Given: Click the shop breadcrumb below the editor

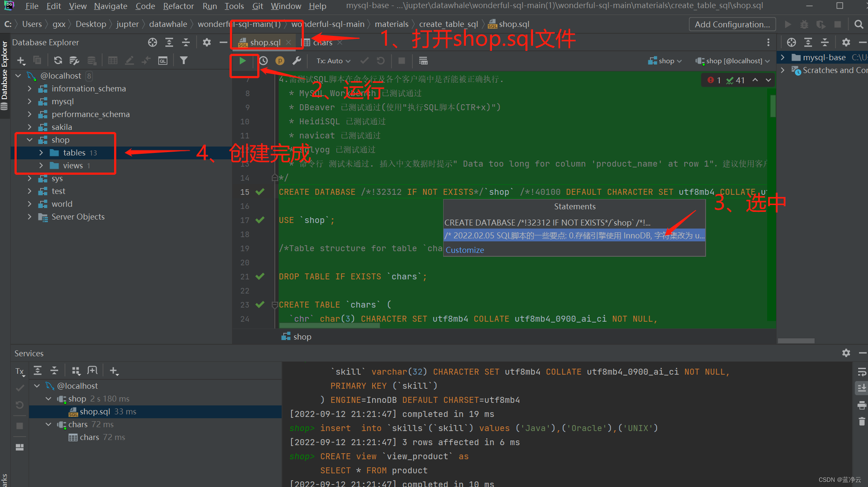Looking at the screenshot, I should (x=297, y=337).
